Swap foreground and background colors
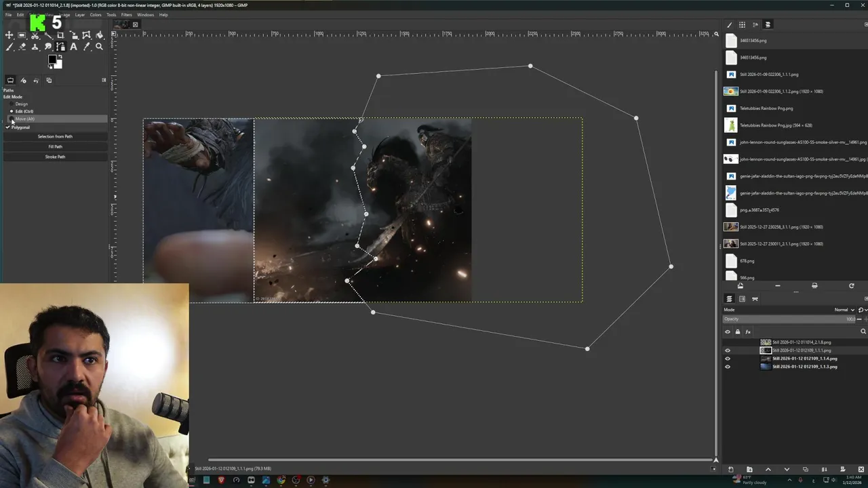Viewport: 868px width, 488px height. click(60, 58)
